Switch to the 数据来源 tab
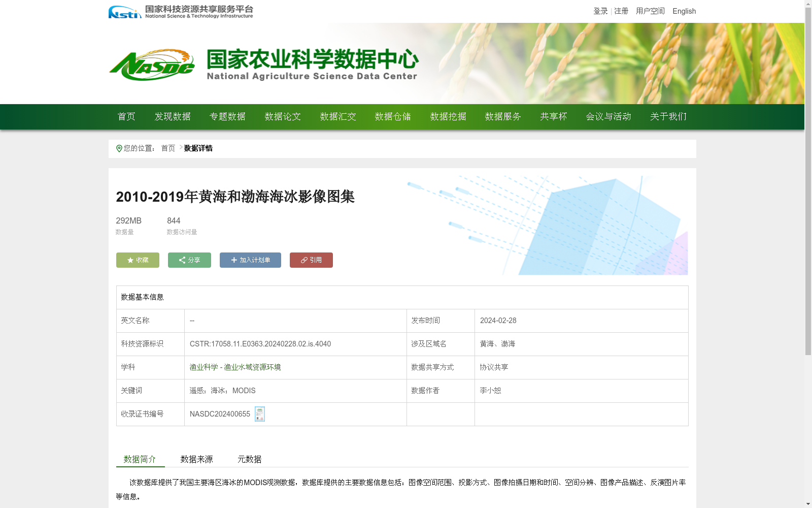Image resolution: width=812 pixels, height=508 pixels. coord(197,459)
